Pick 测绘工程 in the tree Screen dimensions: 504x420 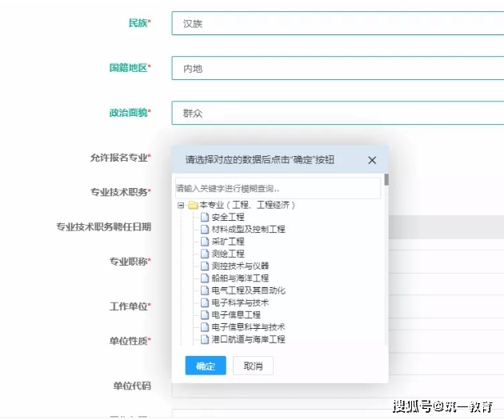228,254
